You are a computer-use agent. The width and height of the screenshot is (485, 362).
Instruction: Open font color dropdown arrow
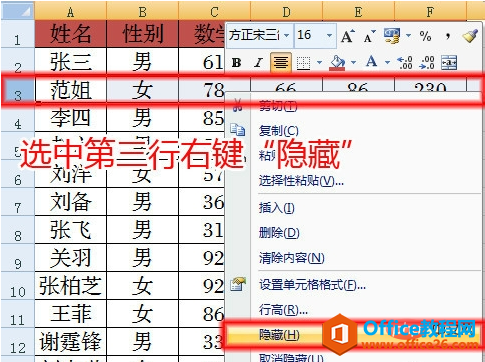coord(387,62)
